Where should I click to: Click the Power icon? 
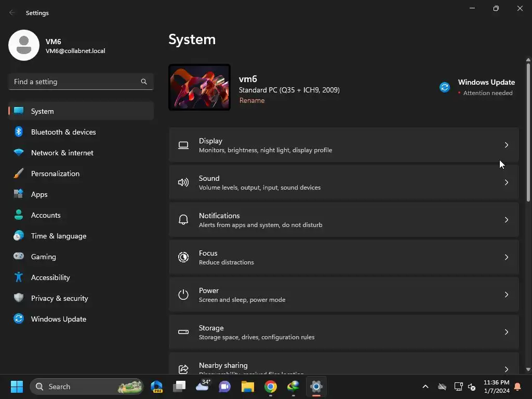point(183,295)
